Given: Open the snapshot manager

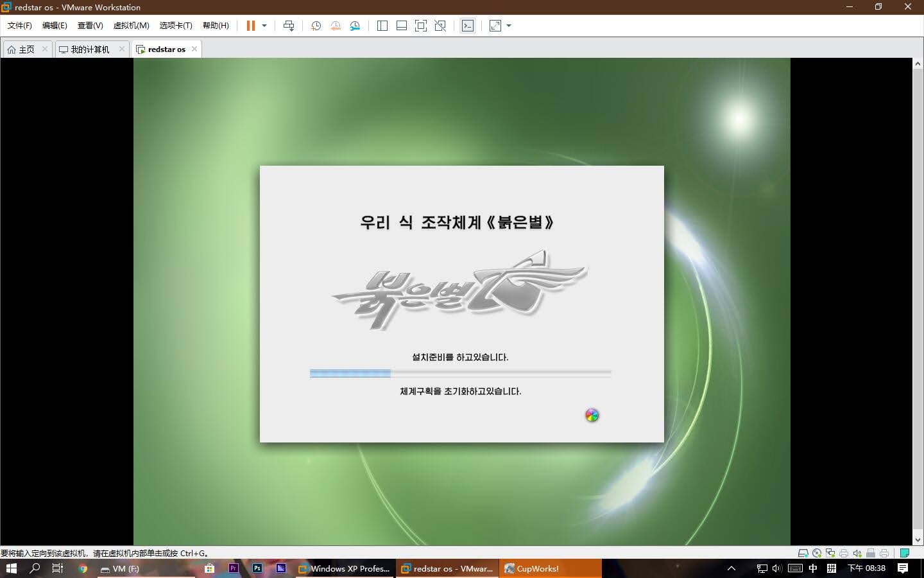Looking at the screenshot, I should pos(355,26).
